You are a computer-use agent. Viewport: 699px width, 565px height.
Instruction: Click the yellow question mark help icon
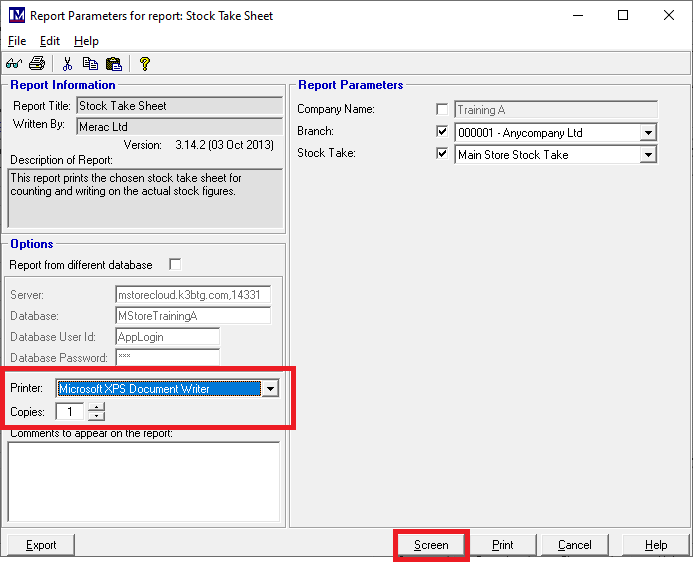click(x=144, y=64)
